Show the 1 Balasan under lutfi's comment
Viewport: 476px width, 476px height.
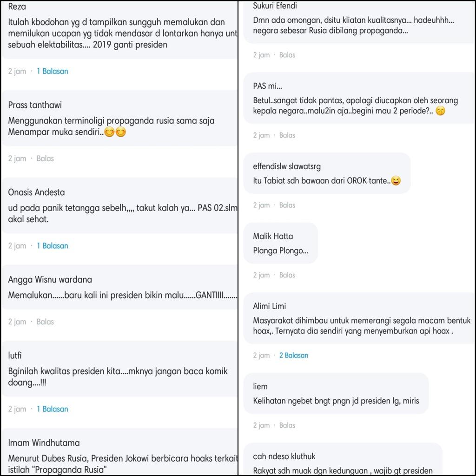click(53, 409)
